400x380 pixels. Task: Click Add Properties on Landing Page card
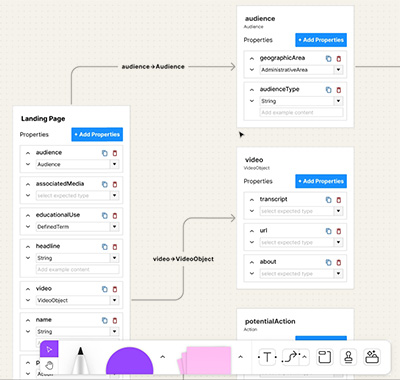[x=97, y=134]
